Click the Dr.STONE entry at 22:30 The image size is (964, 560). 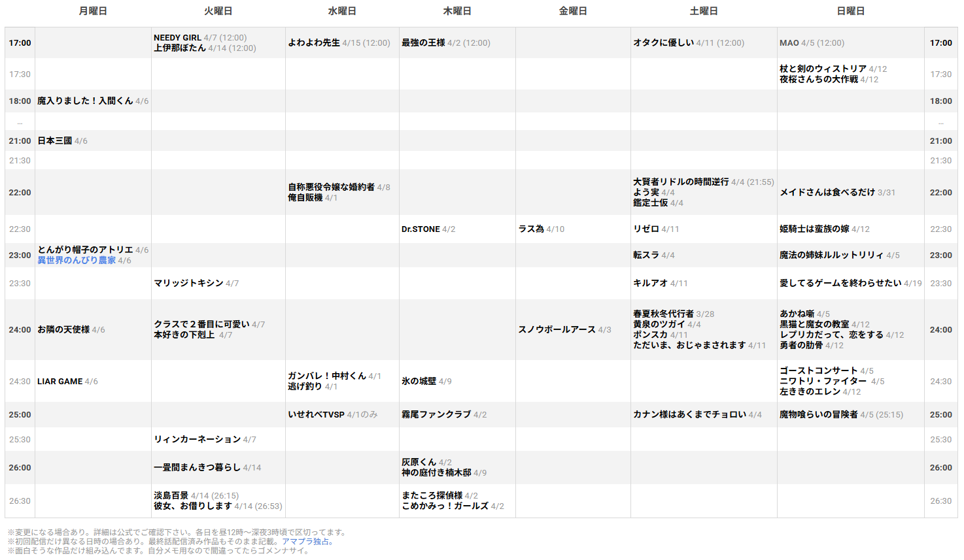(x=421, y=229)
